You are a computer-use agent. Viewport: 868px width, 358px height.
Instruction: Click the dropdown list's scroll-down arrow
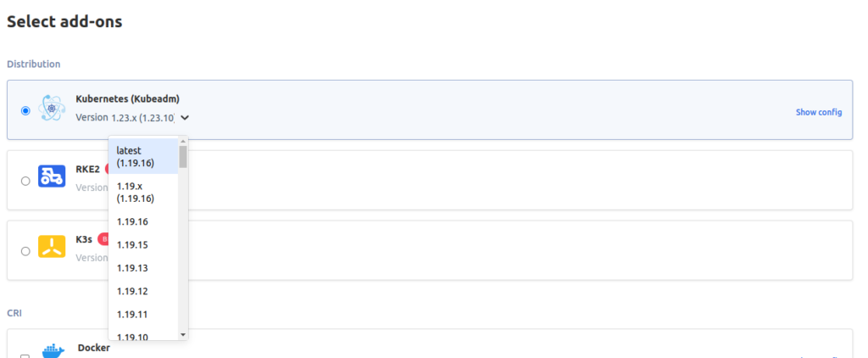[183, 335]
